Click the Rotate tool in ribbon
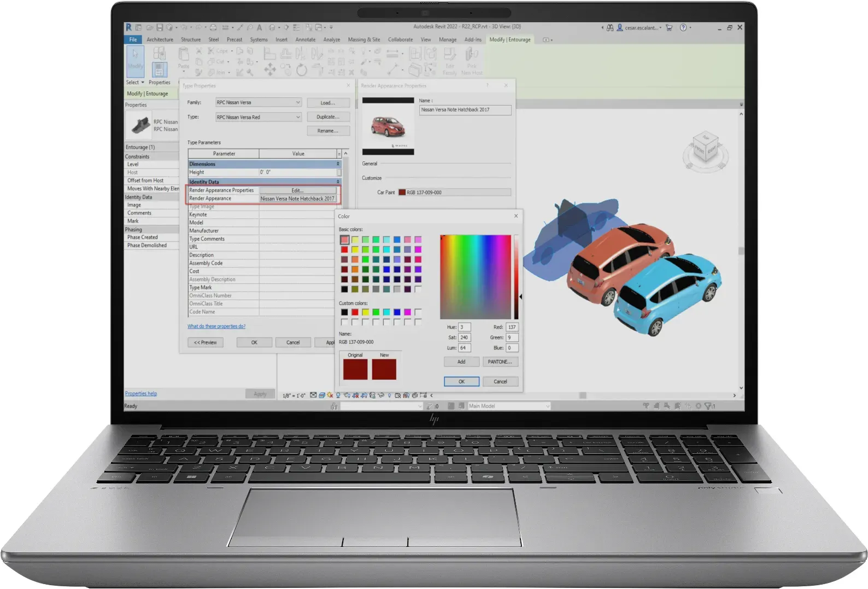The height and width of the screenshot is (589, 868). pos(302,70)
